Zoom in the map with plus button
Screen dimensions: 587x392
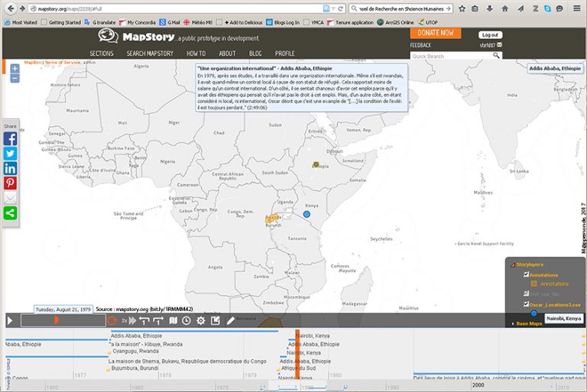click(x=15, y=69)
